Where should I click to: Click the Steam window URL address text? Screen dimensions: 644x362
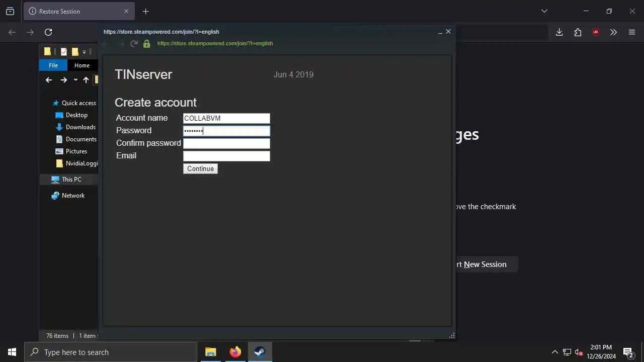tap(215, 43)
